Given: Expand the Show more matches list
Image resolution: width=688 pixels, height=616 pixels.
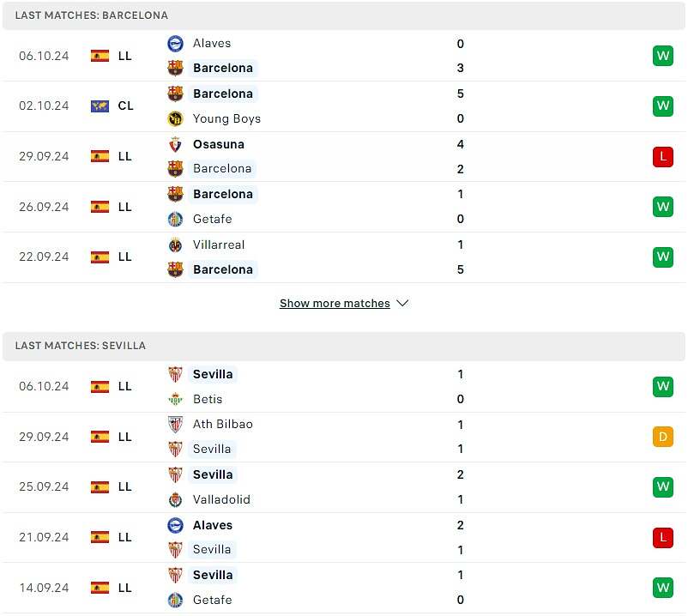Looking at the screenshot, I should pyautogui.click(x=344, y=303).
